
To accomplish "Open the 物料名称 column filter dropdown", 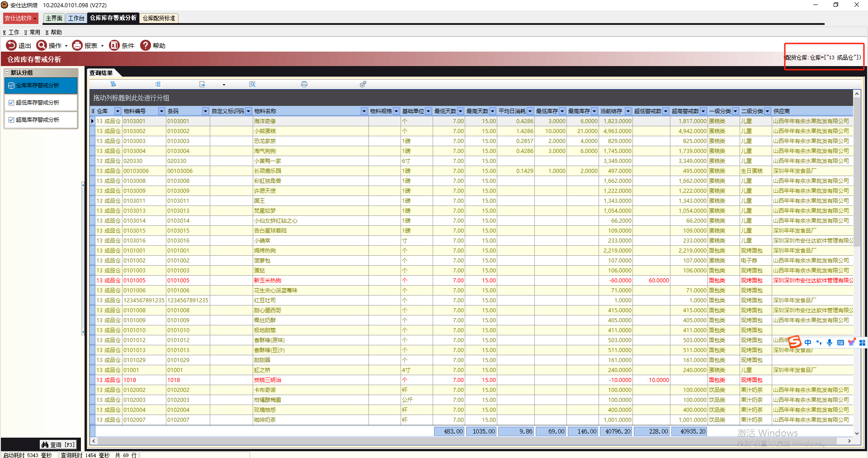I will 364,111.
